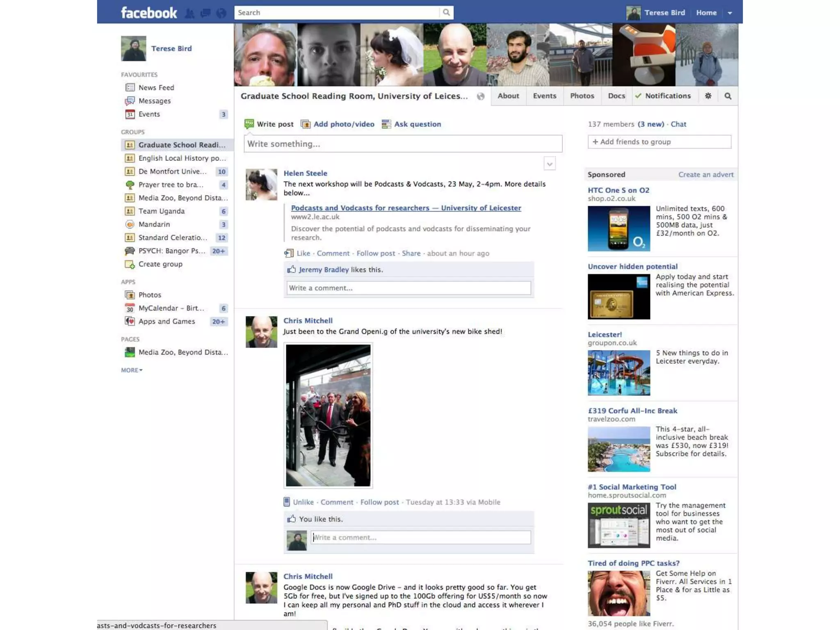Click the friend requests icon in header
Image resolution: width=840 pixels, height=630 pixels.
click(189, 13)
